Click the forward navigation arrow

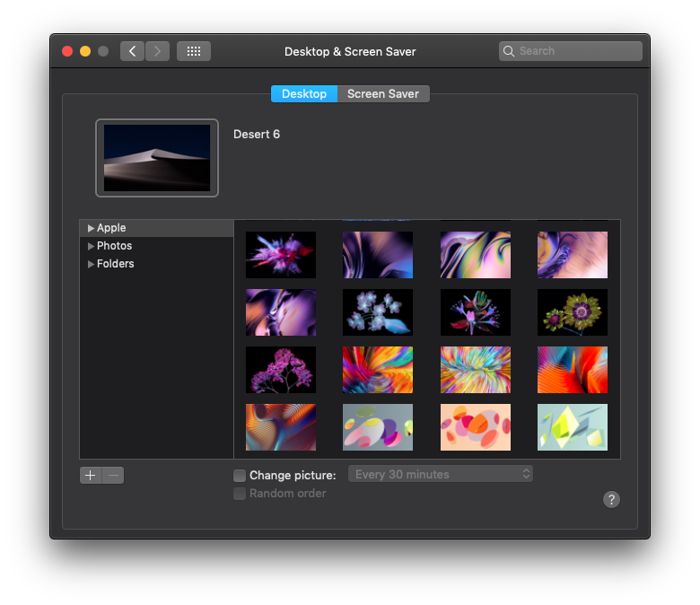(x=158, y=51)
